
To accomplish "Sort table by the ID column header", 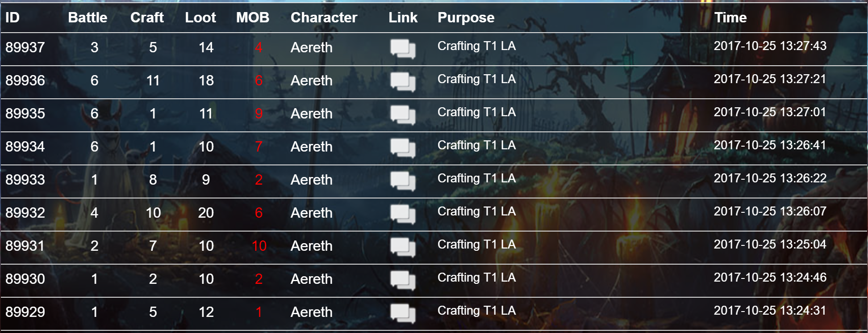I will pyautogui.click(x=13, y=17).
